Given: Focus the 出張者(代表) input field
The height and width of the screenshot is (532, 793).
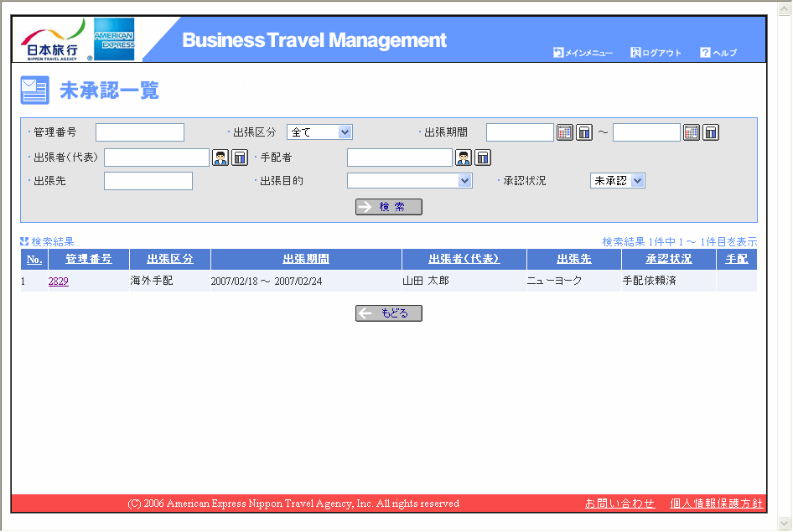Looking at the screenshot, I should (x=157, y=158).
